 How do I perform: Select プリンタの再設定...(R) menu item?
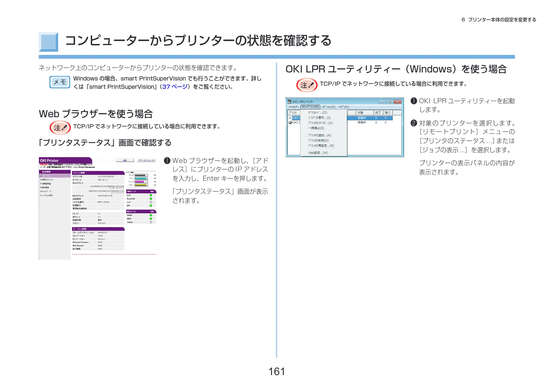pyautogui.click(x=321, y=146)
